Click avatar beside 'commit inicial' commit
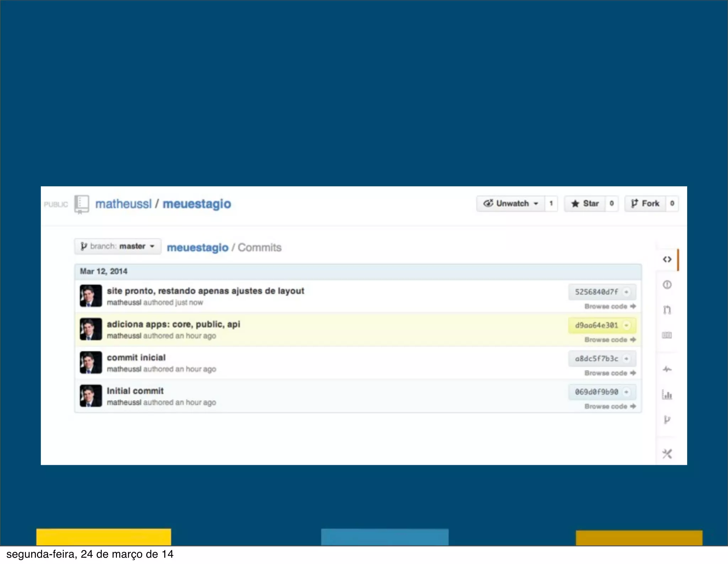The image size is (728, 564). point(91,362)
